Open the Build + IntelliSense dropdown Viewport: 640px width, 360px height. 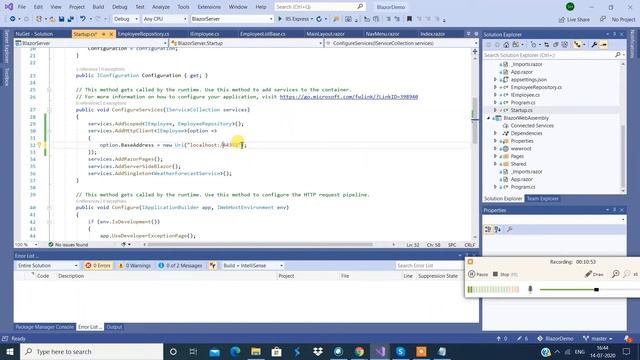coord(252,266)
